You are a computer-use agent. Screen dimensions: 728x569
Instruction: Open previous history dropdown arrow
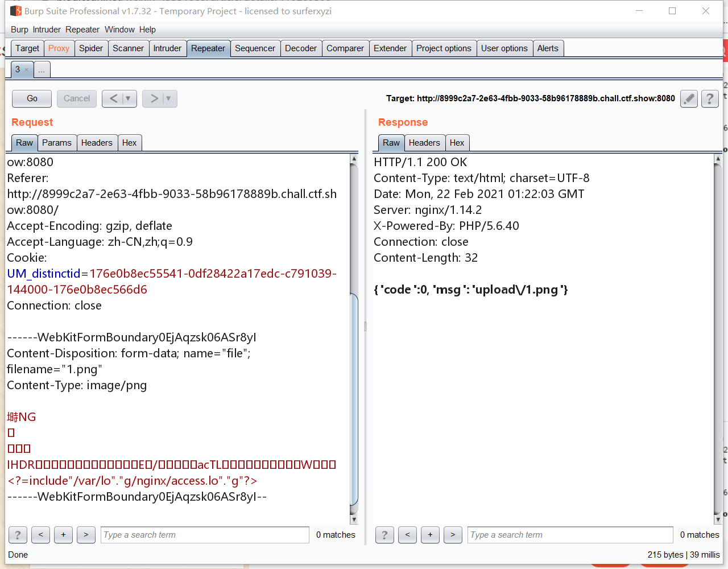[x=129, y=98]
